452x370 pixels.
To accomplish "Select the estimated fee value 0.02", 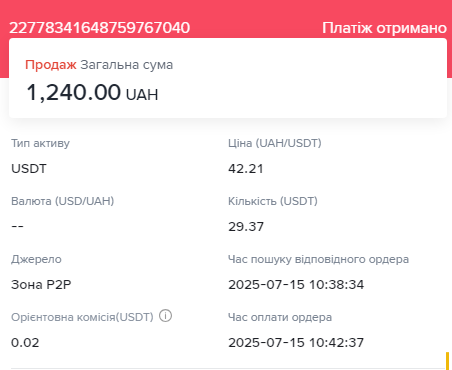I will (x=25, y=343).
